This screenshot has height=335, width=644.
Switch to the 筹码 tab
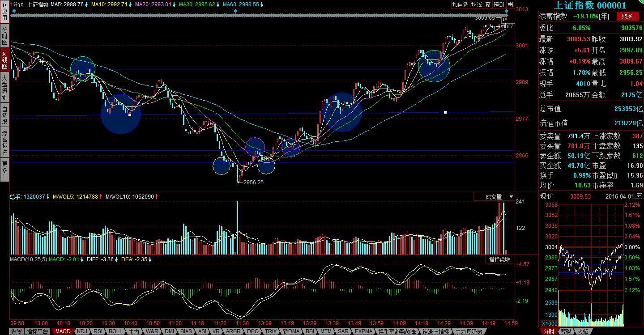[566, 331]
